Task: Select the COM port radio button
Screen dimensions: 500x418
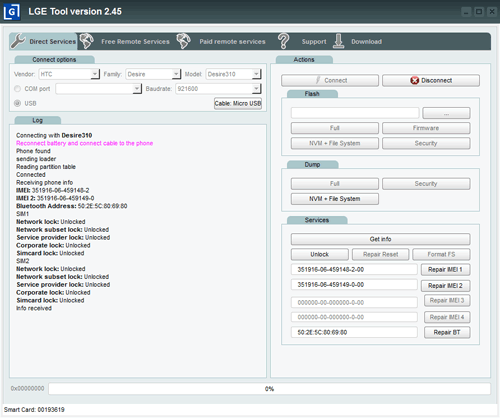Action: click(17, 89)
